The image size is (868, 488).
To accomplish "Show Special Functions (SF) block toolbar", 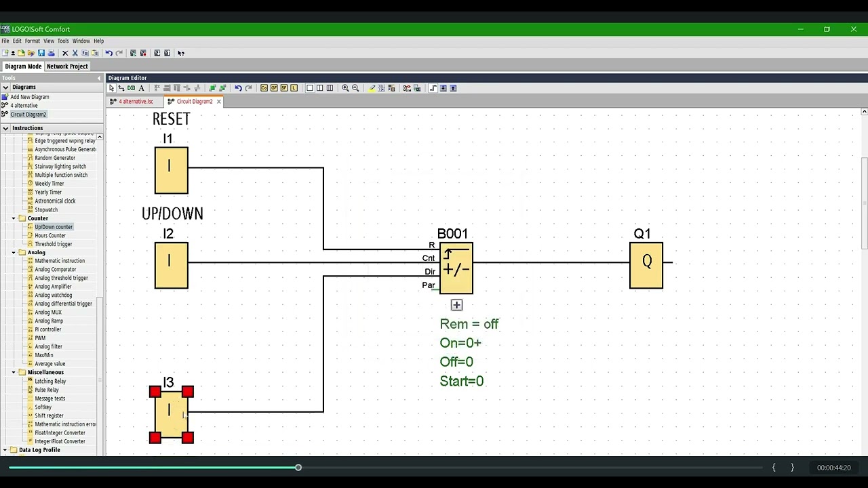I will (x=284, y=88).
